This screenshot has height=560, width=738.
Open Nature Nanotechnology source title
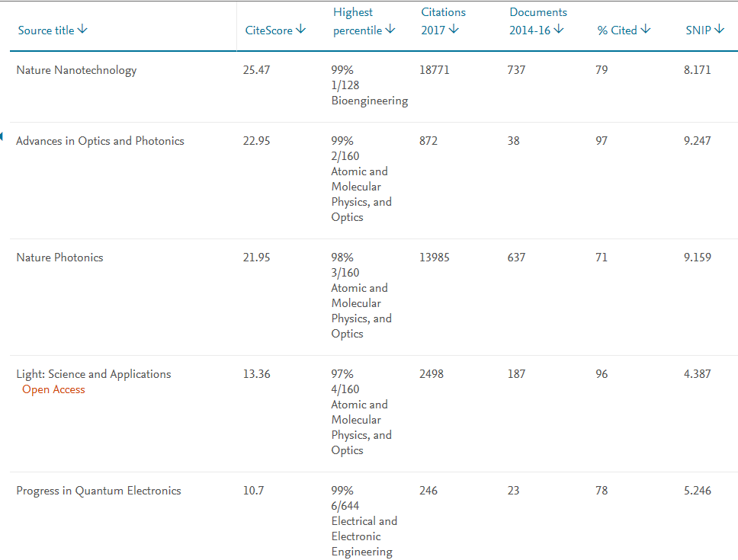[76, 70]
